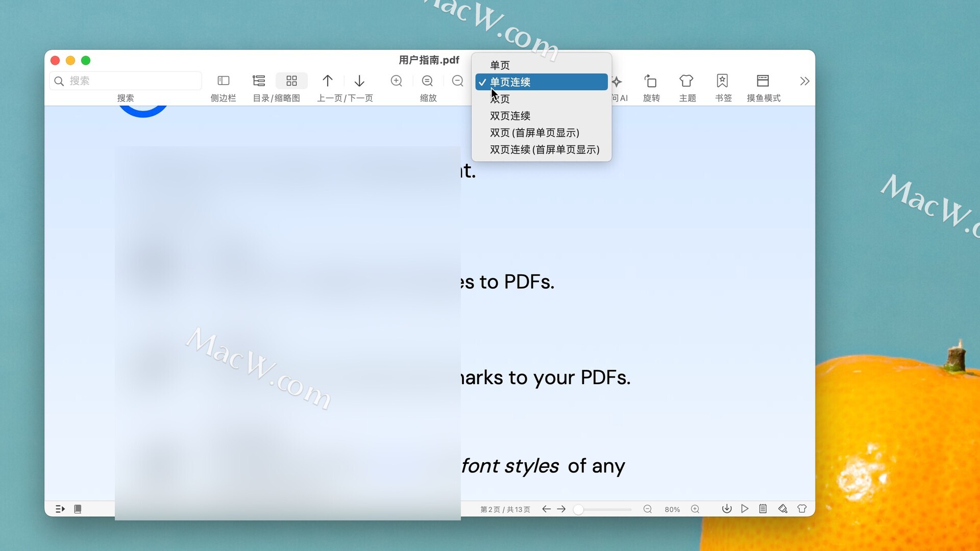This screenshot has height=551, width=980.
Task: Open the notes page icon in status bar
Action: [763, 509]
